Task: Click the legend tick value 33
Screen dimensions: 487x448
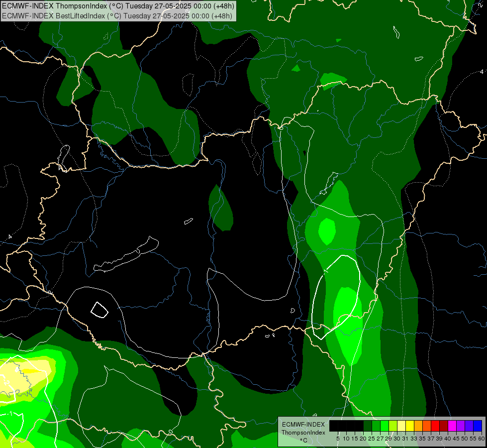Action: tap(414, 439)
